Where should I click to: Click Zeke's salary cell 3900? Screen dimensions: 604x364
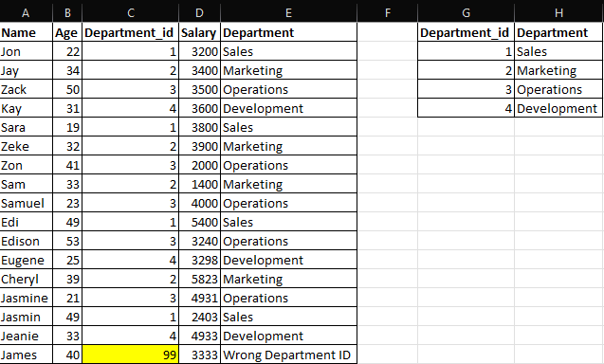pos(199,146)
